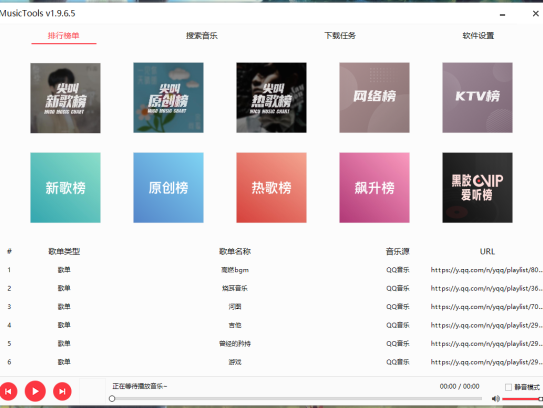The image size is (543, 408).
Task: Click QQ音乐 source in row 3
Action: point(398,307)
